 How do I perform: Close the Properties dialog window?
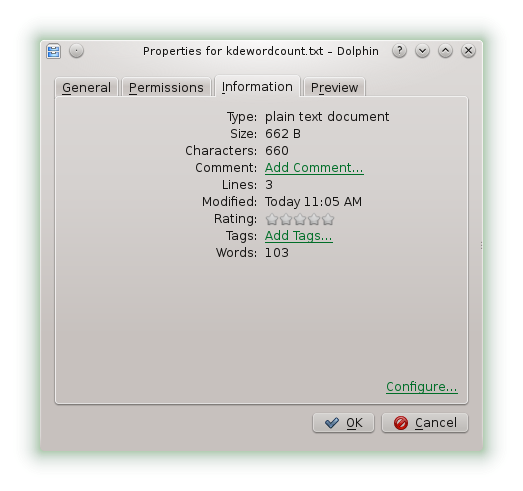click(x=468, y=51)
